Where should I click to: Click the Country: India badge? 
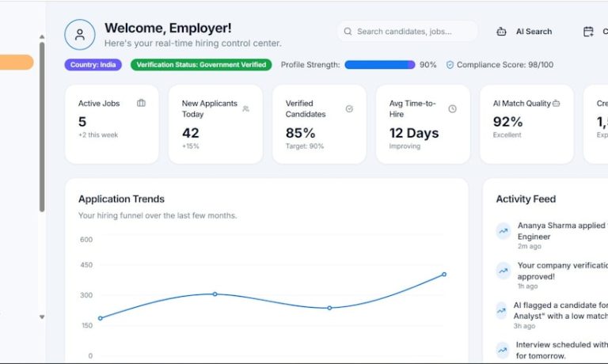tap(93, 65)
